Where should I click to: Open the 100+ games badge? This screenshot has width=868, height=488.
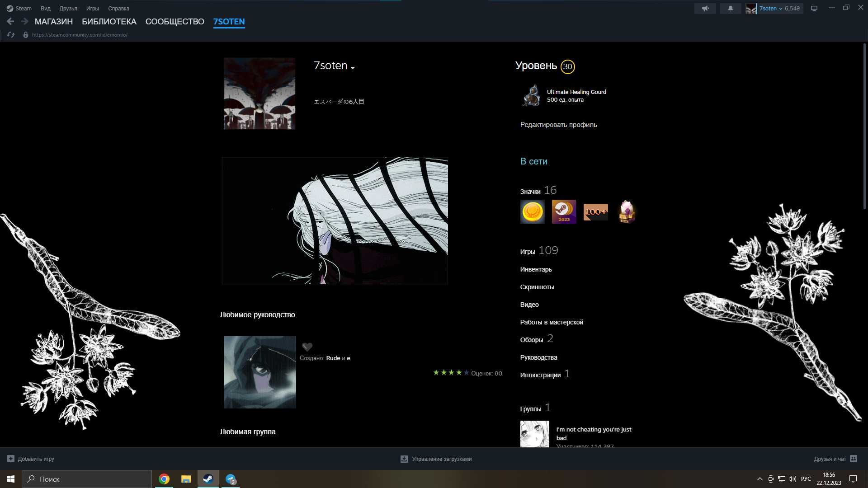click(595, 212)
